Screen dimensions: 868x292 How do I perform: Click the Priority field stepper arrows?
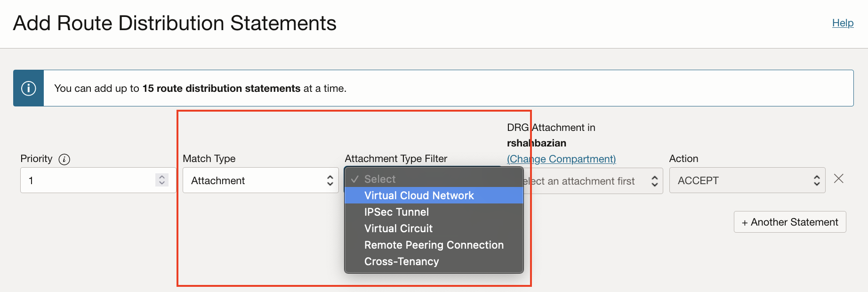[x=161, y=180]
